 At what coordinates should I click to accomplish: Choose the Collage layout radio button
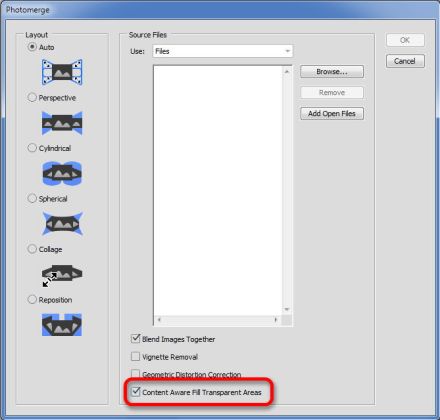point(32,249)
